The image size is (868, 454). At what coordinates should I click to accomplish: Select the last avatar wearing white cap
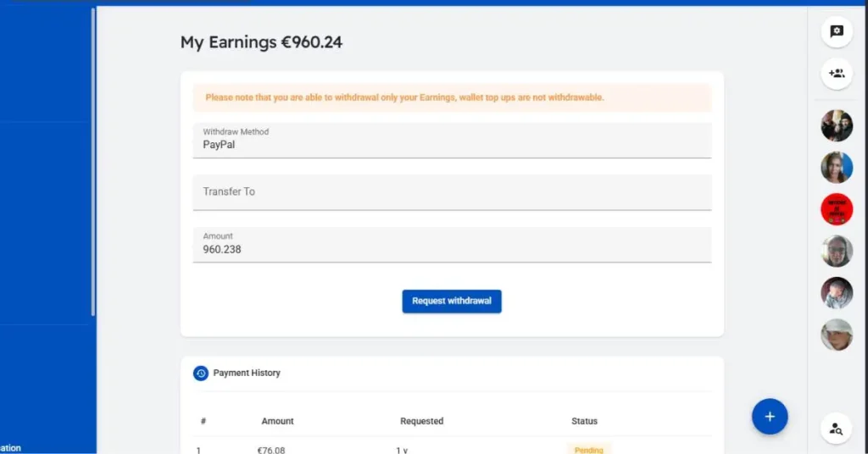[x=837, y=335]
